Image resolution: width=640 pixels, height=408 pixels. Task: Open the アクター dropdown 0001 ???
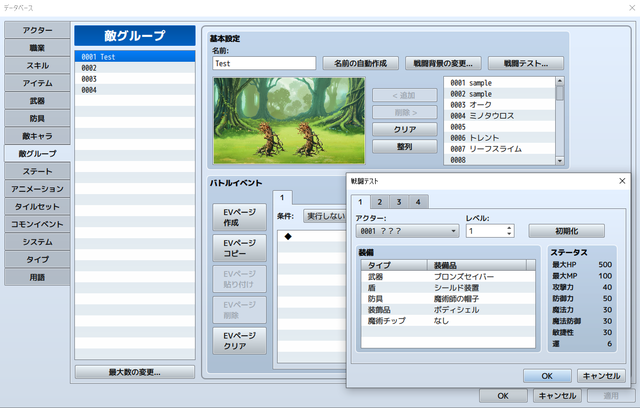(407, 231)
